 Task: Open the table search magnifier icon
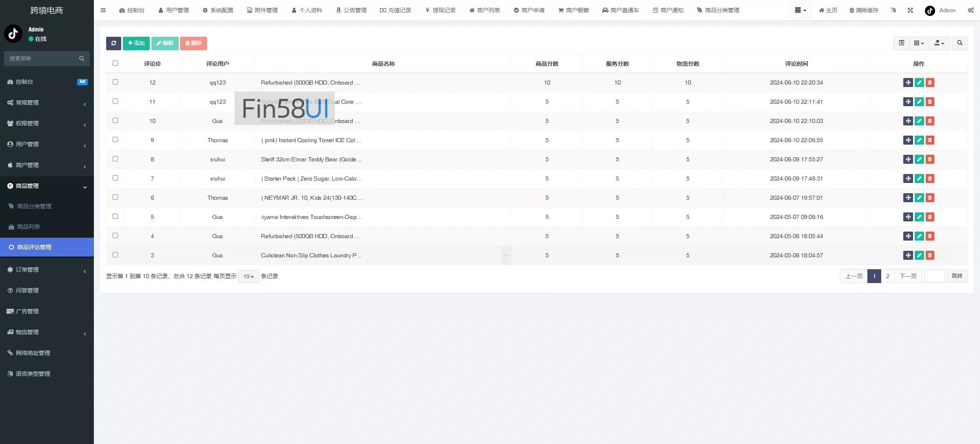pyautogui.click(x=960, y=43)
